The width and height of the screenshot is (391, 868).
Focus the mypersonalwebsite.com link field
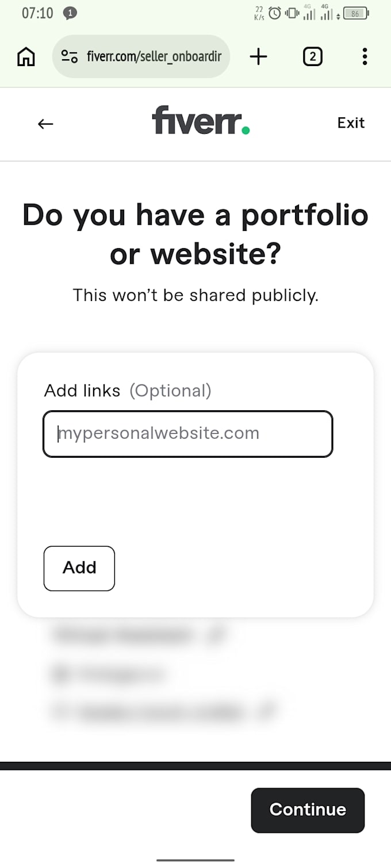[188, 434]
